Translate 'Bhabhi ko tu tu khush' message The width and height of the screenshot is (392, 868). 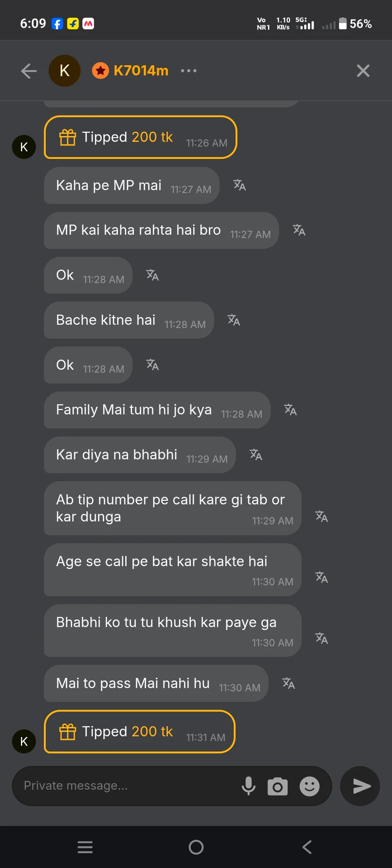(x=322, y=638)
